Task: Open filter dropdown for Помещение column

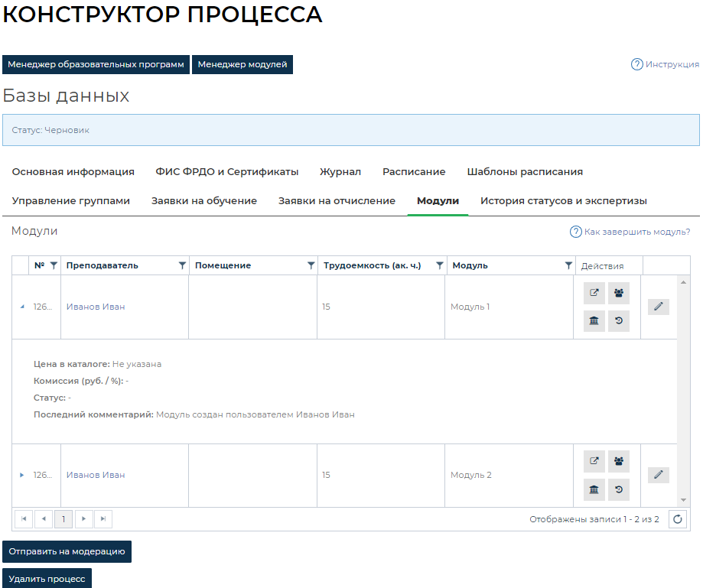Action: pyautogui.click(x=311, y=266)
